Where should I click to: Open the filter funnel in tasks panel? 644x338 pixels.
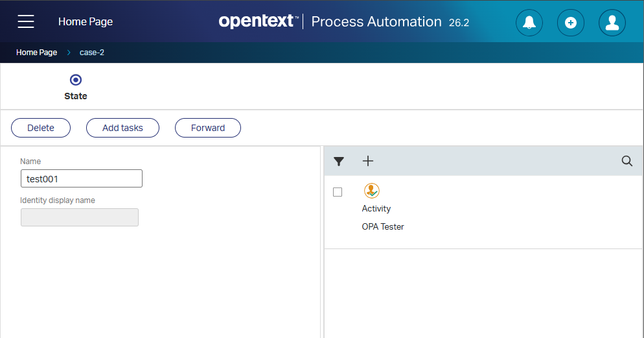(x=339, y=161)
